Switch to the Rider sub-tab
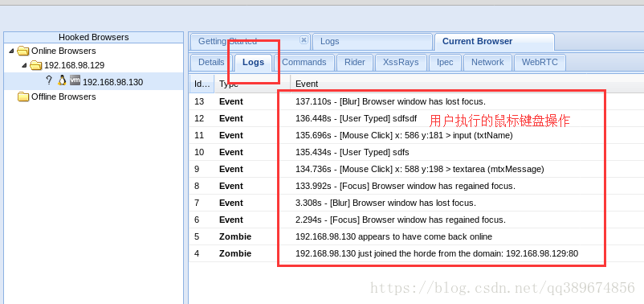644x304 pixels. tap(354, 62)
